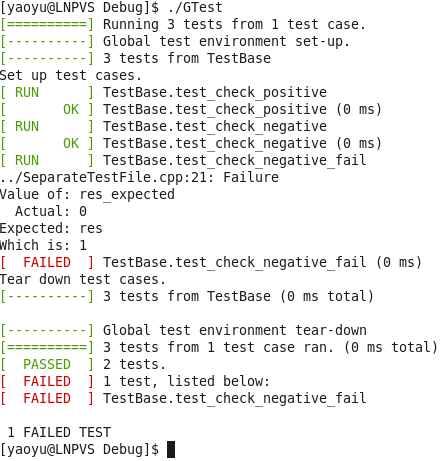Click the ./GTest command text
This screenshot has height=461, width=446.
(x=195, y=8)
